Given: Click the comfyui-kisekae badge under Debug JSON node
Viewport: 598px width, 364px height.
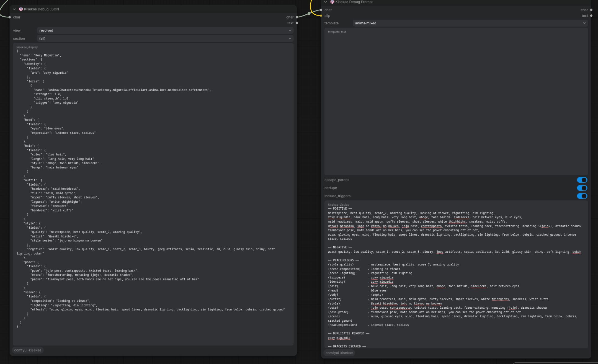Looking at the screenshot, I should point(28,350).
